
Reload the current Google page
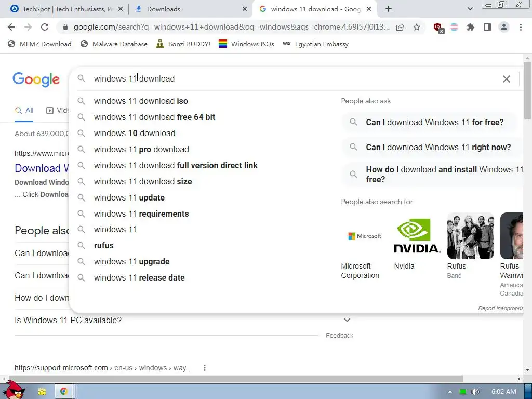pos(45,27)
